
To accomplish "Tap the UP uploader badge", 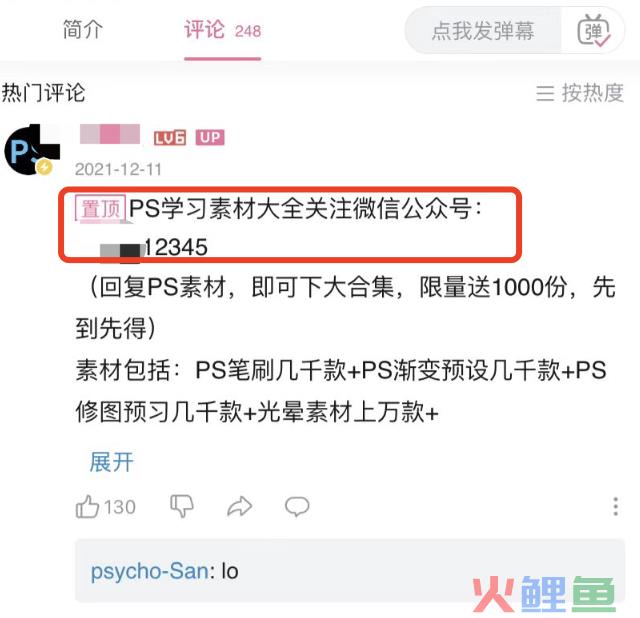I will click(210, 138).
